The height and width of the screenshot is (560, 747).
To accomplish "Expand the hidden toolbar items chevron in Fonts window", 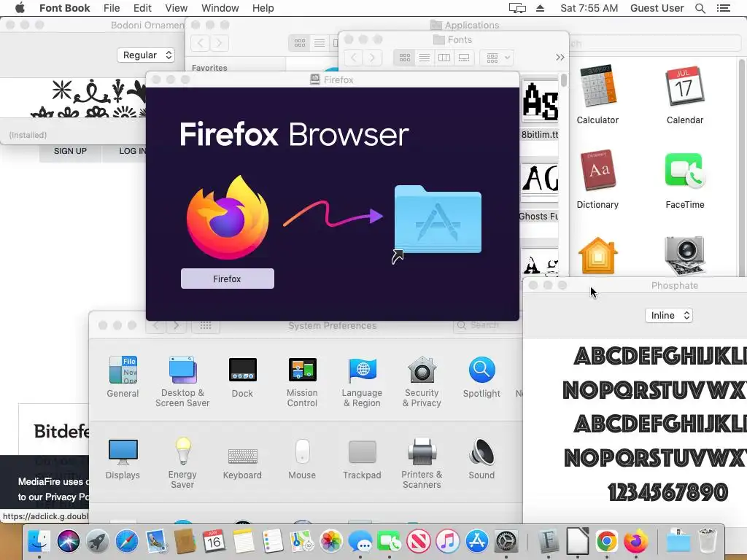I will (560, 58).
